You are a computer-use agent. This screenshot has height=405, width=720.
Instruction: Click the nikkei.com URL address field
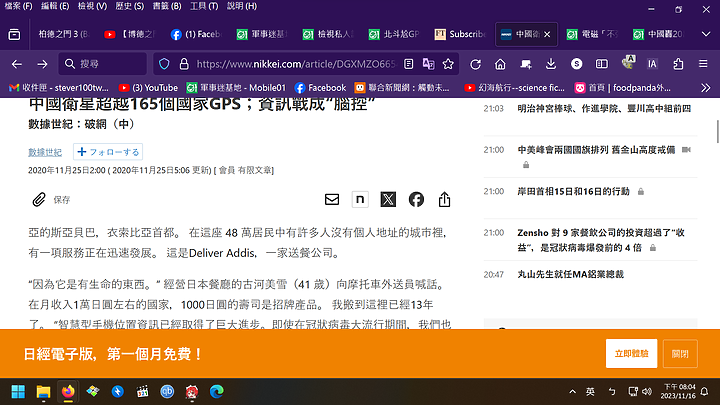tap(295, 64)
